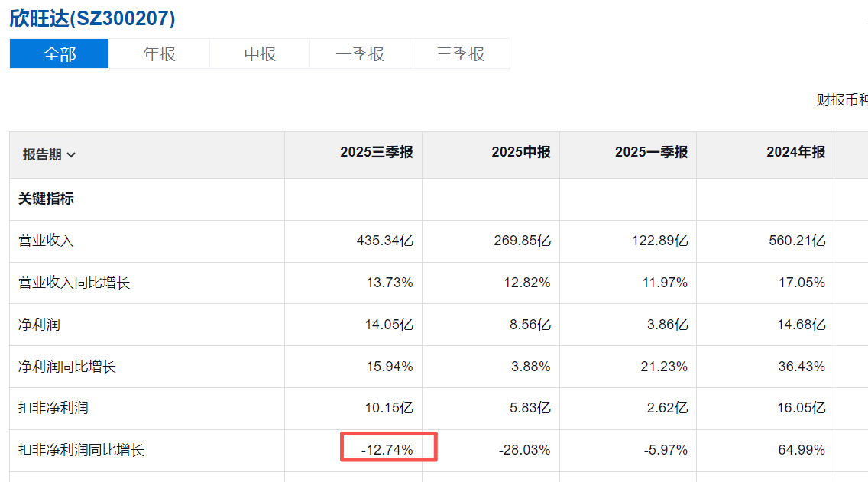Click the 2025三季报 column header
The image size is (868, 482).
coord(376,153)
